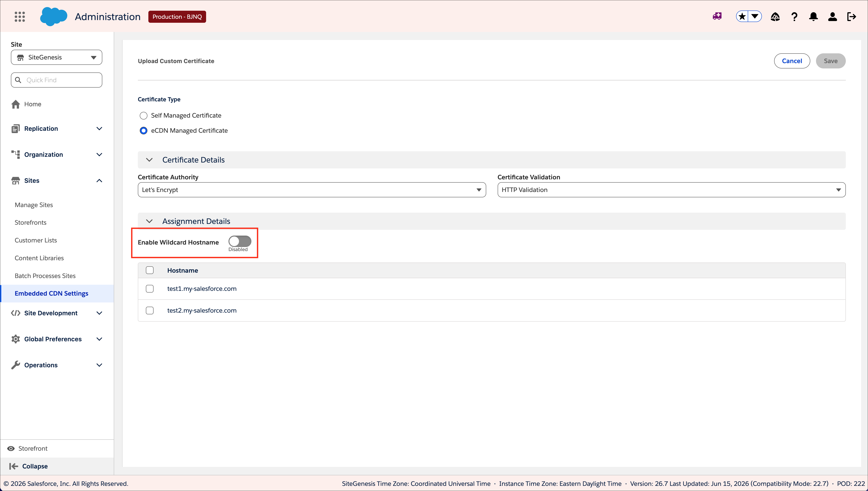Viewport: 868px width, 491px height.
Task: Collapse the Assignment Details section
Action: tap(149, 221)
